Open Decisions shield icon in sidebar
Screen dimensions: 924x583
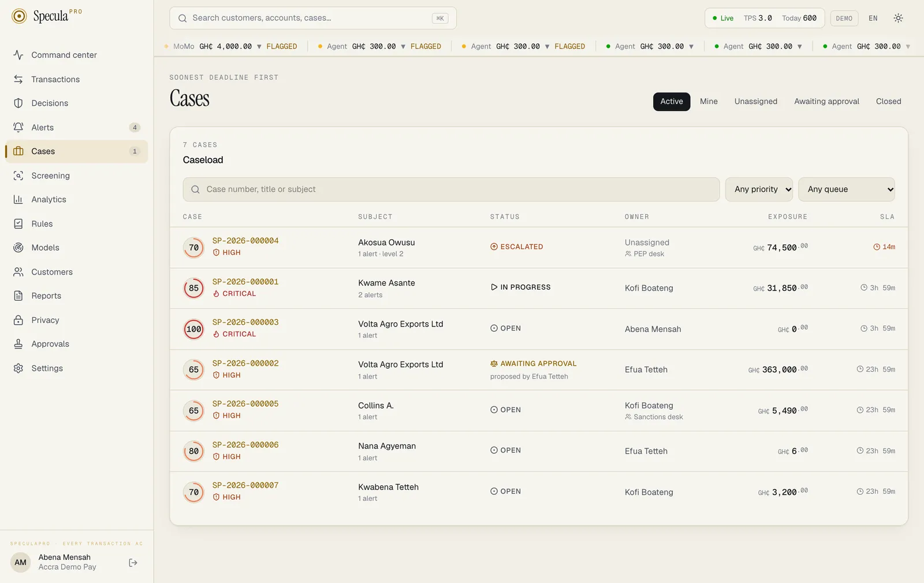(x=18, y=103)
